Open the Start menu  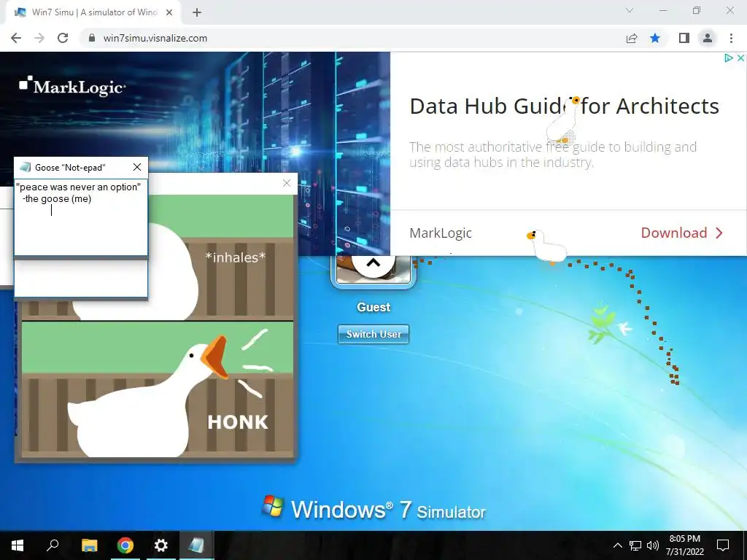[18, 545]
